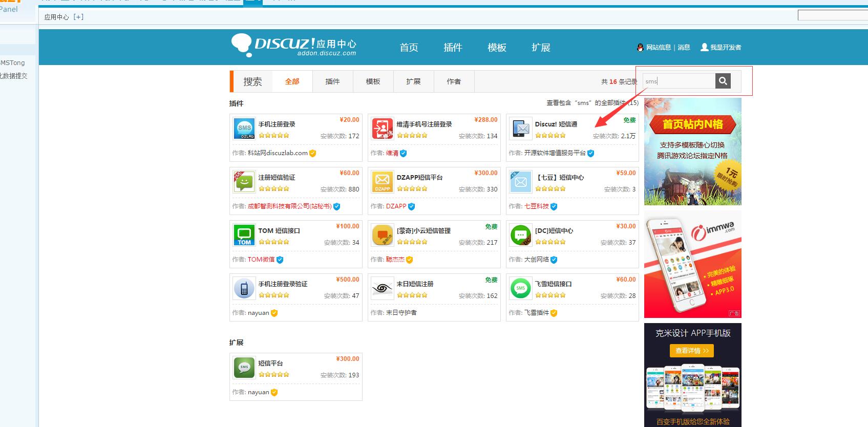The height and width of the screenshot is (427, 868).
Task: Select the 扩展 search filter tab
Action: click(x=413, y=81)
